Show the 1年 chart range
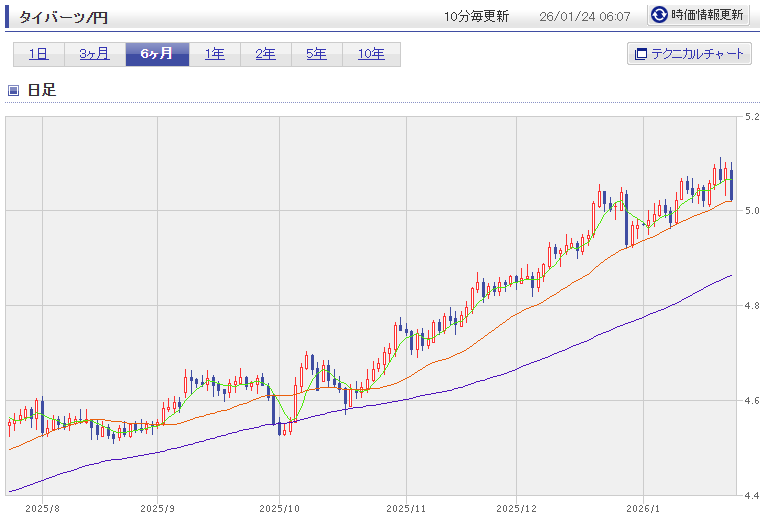The height and width of the screenshot is (517, 764). point(214,54)
